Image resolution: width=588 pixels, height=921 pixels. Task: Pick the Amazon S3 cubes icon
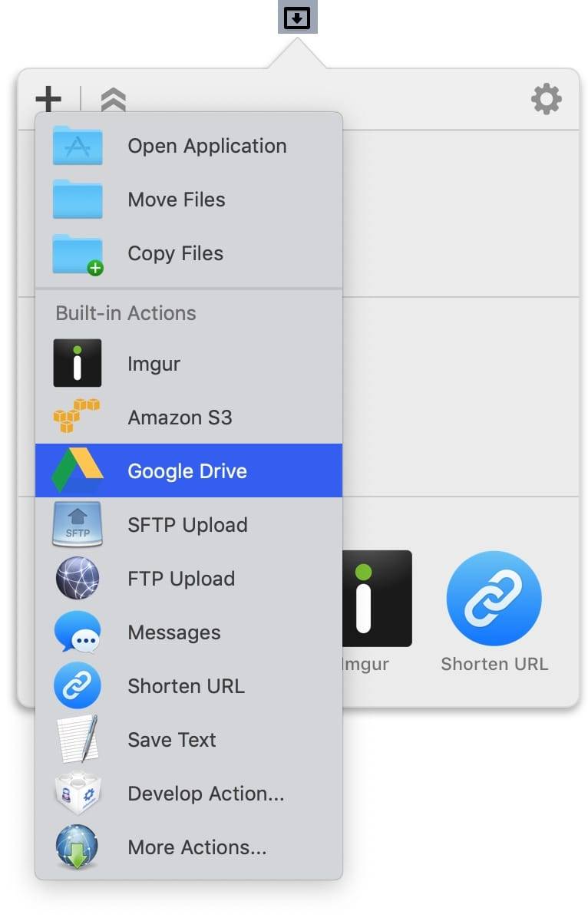(x=78, y=417)
